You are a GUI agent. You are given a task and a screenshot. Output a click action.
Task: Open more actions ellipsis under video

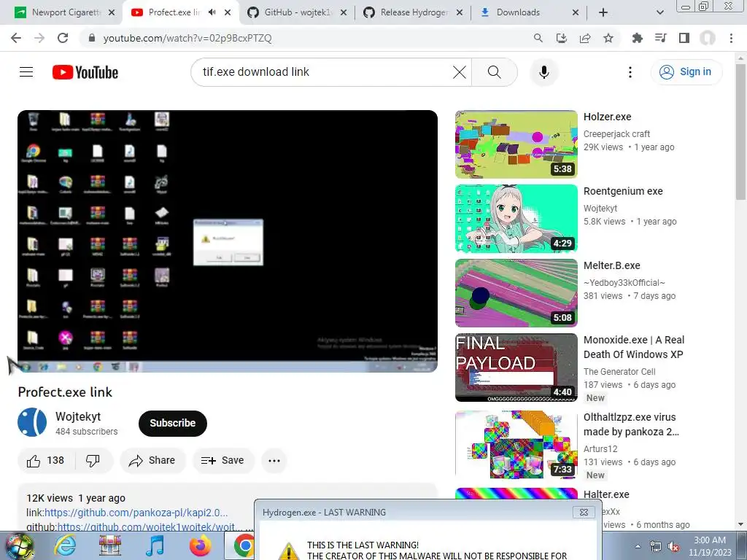tap(274, 461)
